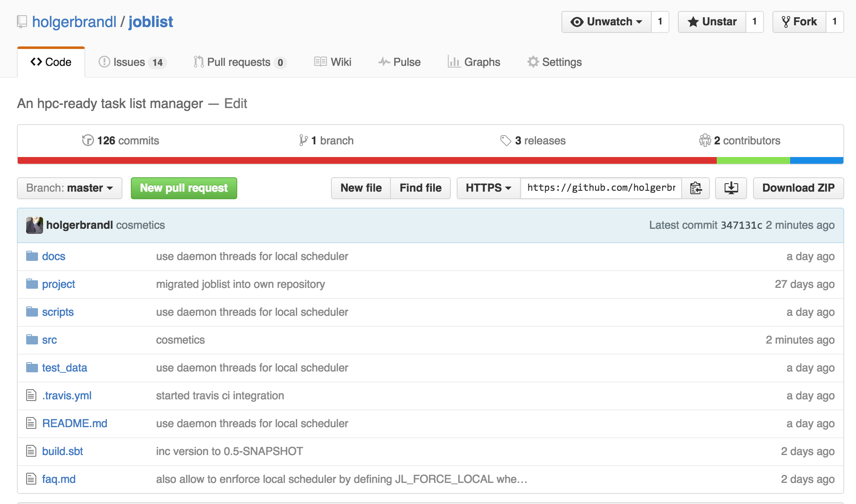Open the Unwatch dropdown
The image size is (856, 504).
(607, 22)
